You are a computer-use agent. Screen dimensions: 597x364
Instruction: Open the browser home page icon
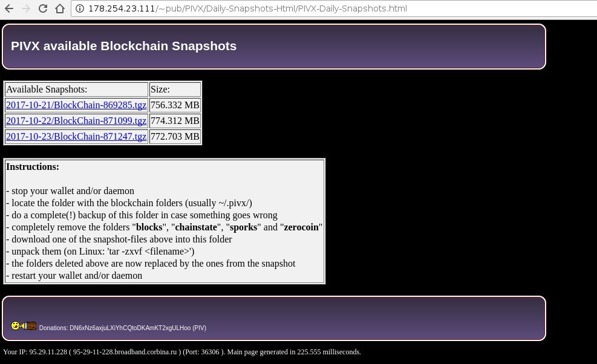tap(60, 8)
